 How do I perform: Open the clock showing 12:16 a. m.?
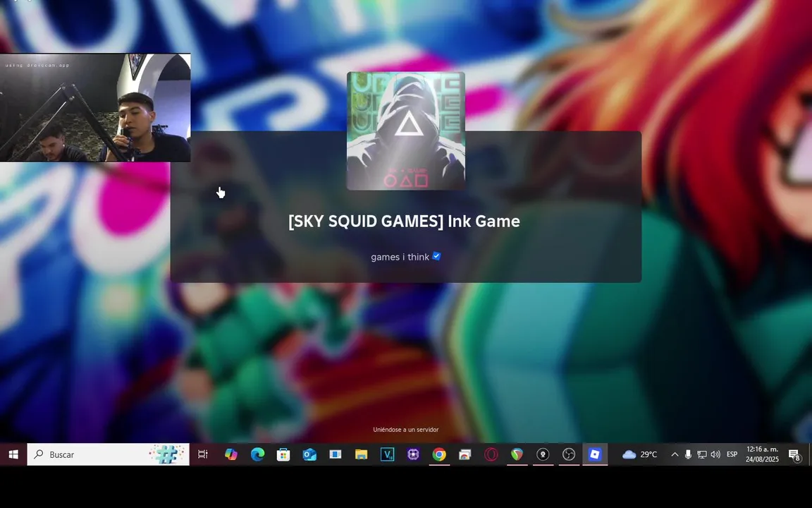[x=762, y=454]
